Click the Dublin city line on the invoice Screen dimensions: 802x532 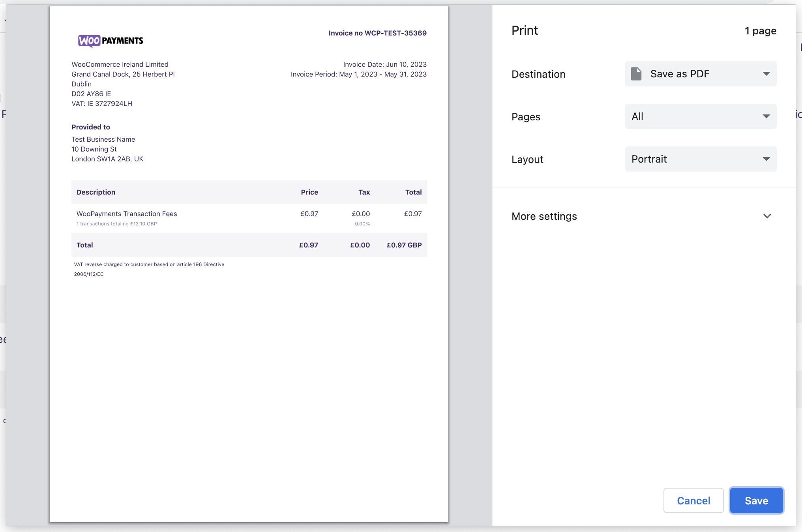[x=81, y=84]
